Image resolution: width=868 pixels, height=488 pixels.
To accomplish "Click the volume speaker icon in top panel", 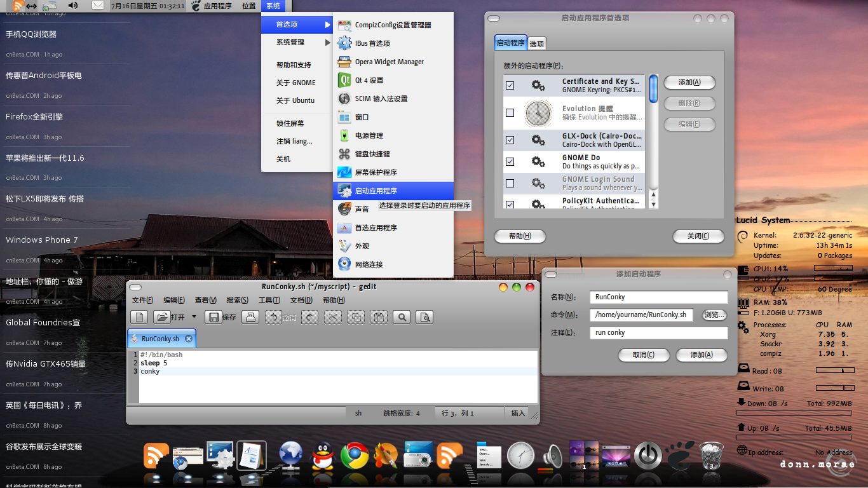I will 73,6.
